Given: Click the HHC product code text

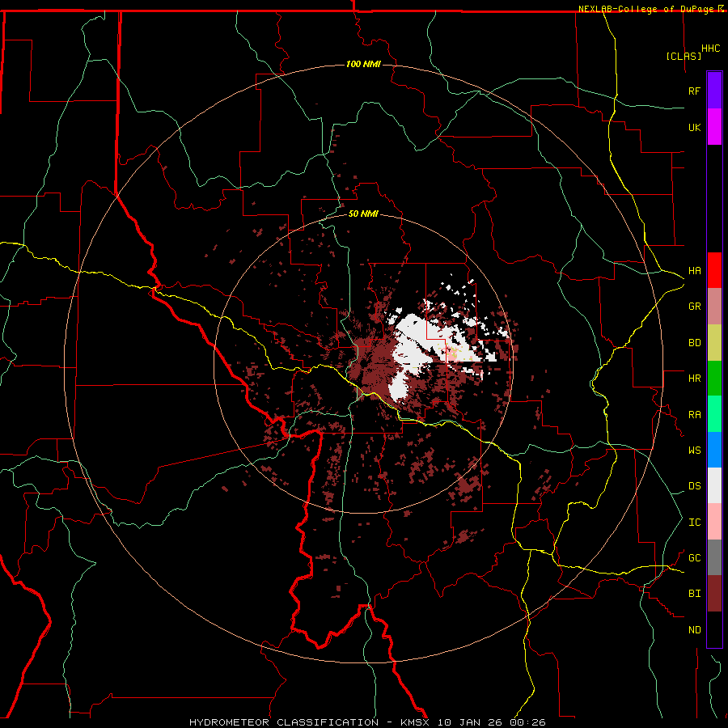Looking at the screenshot, I should click(x=710, y=49).
